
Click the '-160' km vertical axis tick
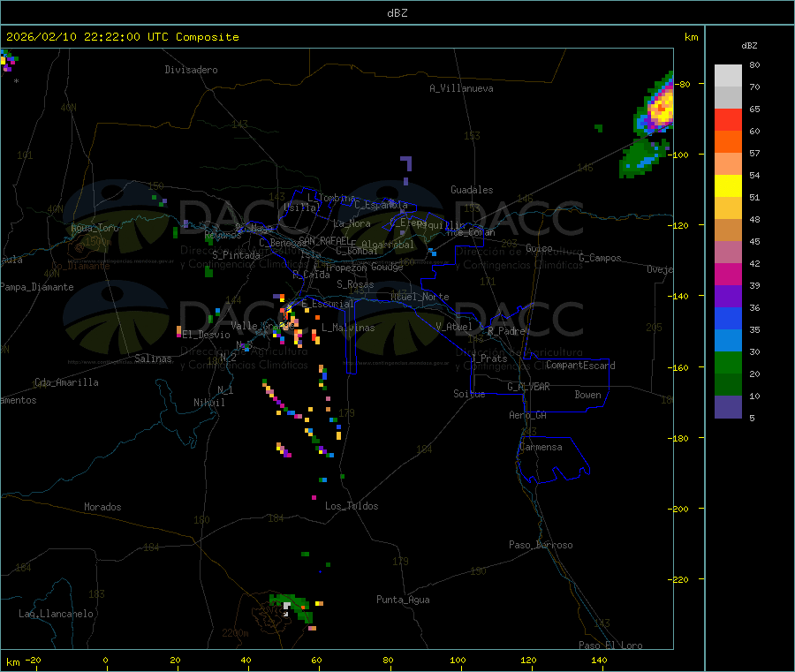point(678,367)
